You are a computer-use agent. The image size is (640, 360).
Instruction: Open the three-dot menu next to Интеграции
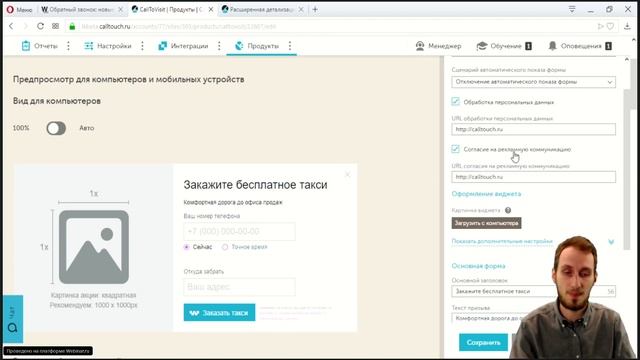click(x=219, y=46)
